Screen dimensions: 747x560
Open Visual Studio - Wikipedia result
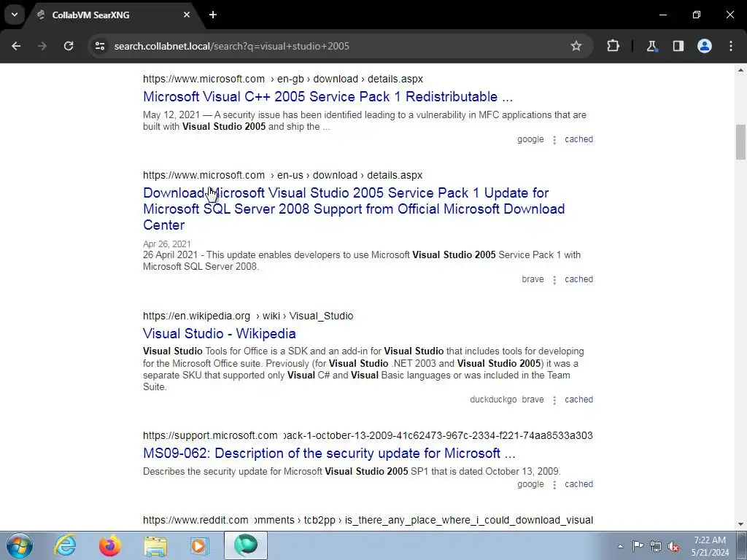pos(219,334)
